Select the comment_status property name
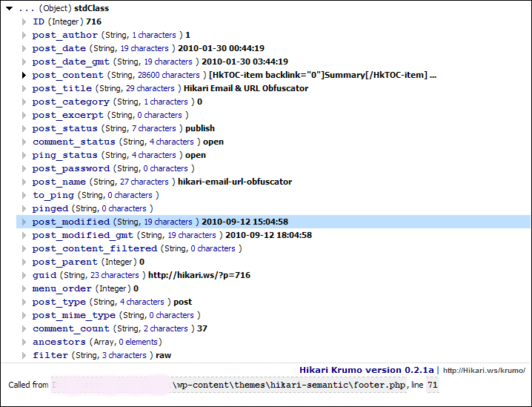Image resolution: width=532 pixels, height=407 pixels. pyautogui.click(x=74, y=142)
